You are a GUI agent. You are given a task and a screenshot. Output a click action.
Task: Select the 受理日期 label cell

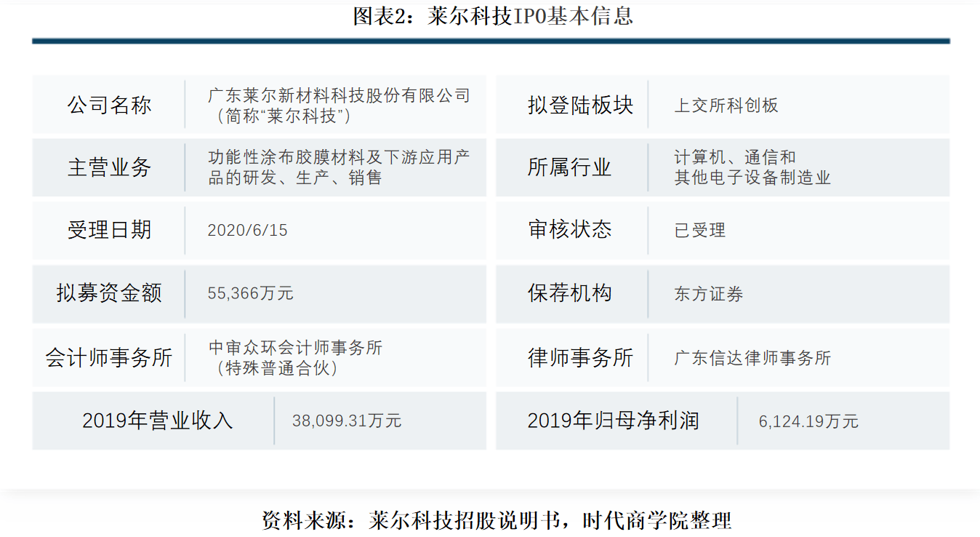(x=109, y=230)
